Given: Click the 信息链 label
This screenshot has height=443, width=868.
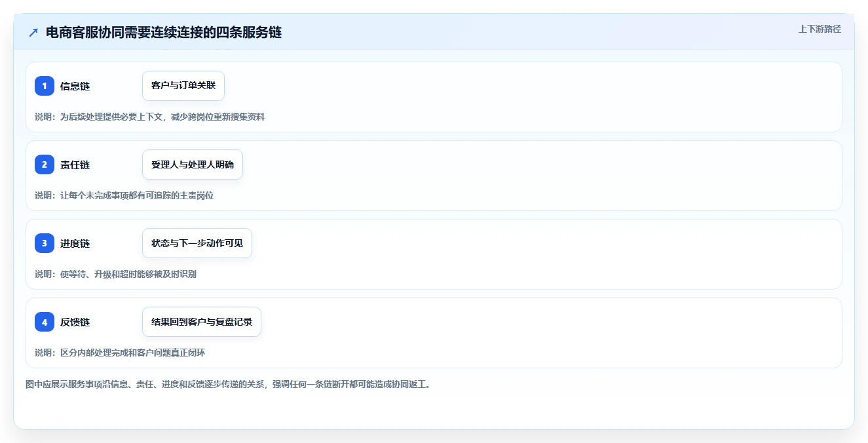Looking at the screenshot, I should coord(75,86).
